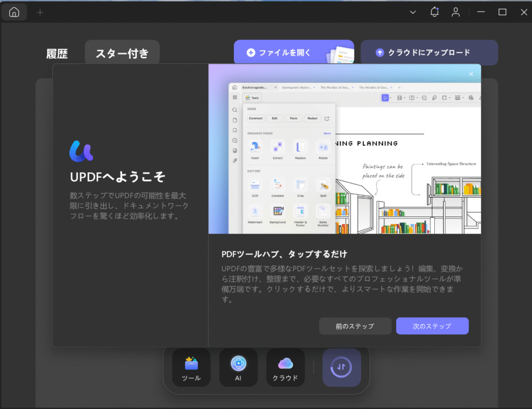This screenshot has height=409, width=532.
Task: Click the UPDF logo in welcome panel
Action: click(x=81, y=151)
